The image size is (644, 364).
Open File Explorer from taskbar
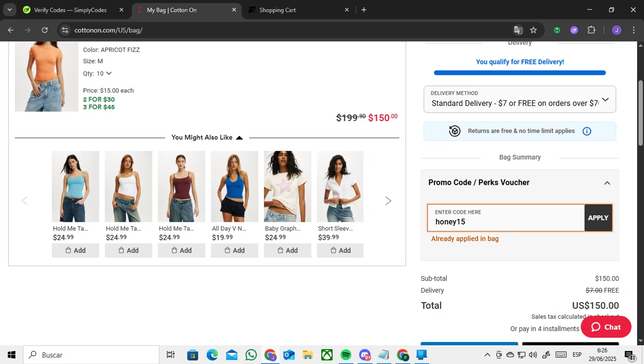pyautogui.click(x=308, y=355)
